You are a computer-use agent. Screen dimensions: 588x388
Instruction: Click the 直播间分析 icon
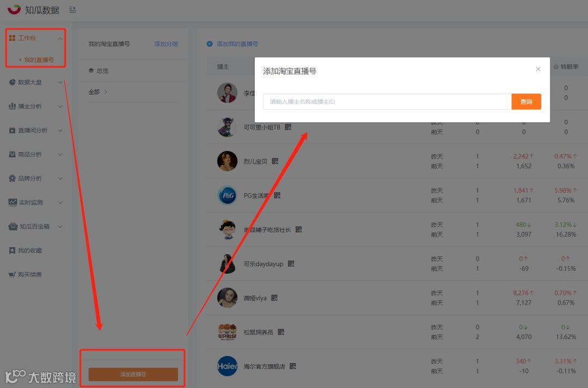pos(12,130)
